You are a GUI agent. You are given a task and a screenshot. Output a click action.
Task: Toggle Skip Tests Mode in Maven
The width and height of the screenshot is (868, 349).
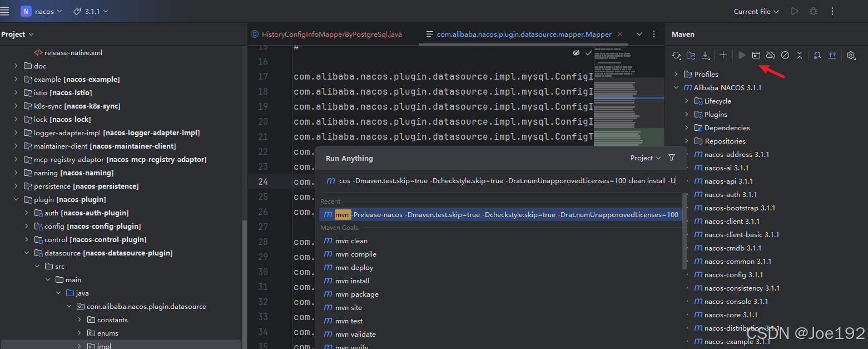click(785, 55)
